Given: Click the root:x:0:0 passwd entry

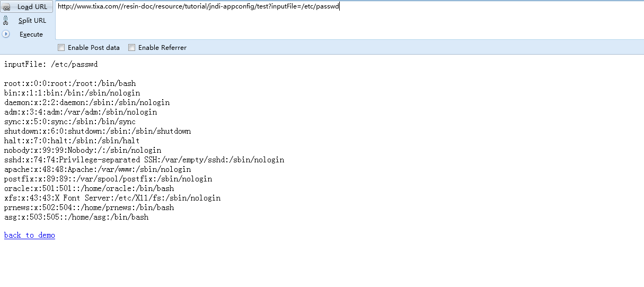Looking at the screenshot, I should [70, 83].
